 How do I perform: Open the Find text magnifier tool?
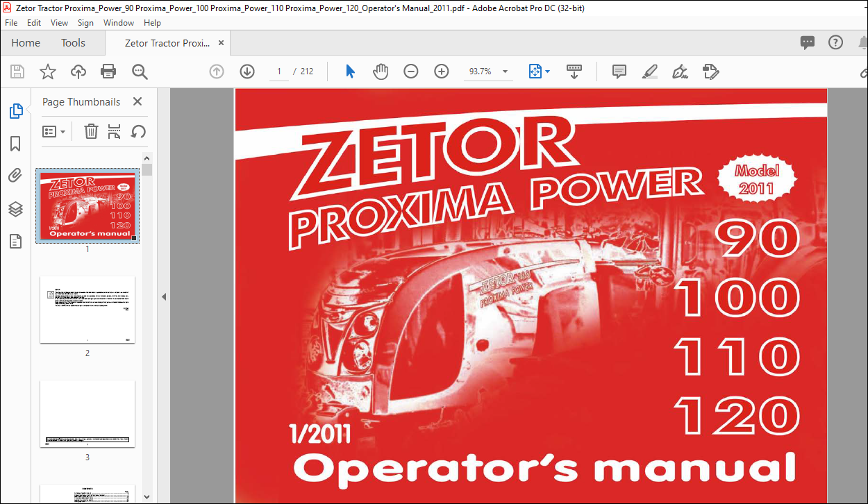tap(140, 72)
